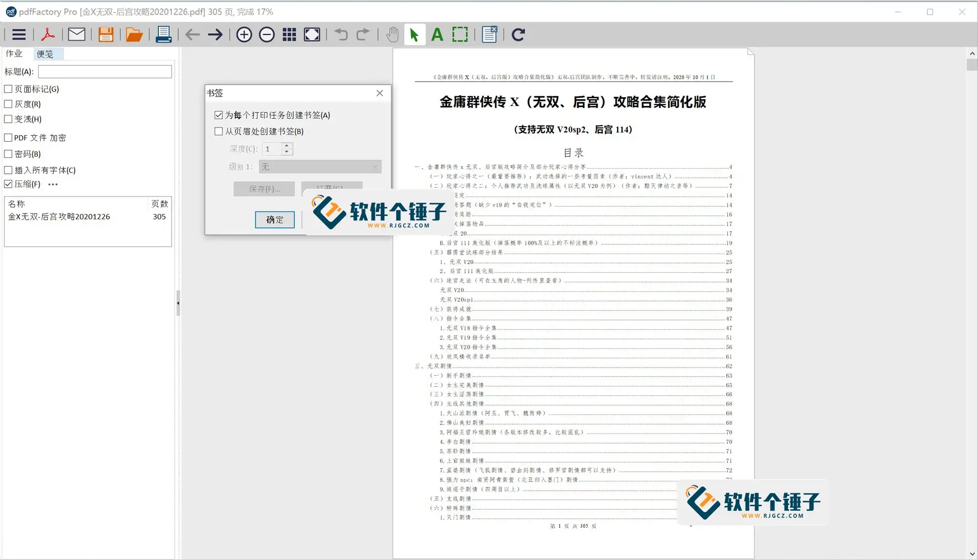Zoom in with plus magnifier
Viewport: 978px width, 560px height.
244,35
